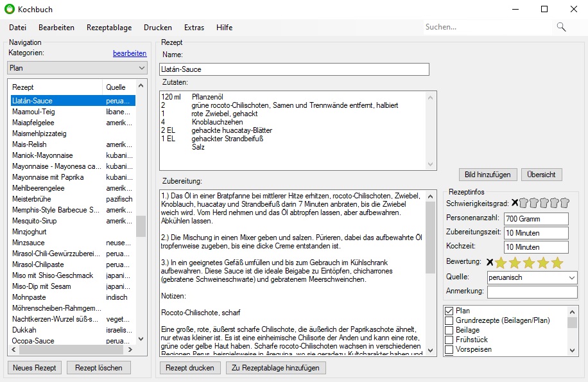
Task: Set difficulty to the first chef hat
Action: [524, 203]
